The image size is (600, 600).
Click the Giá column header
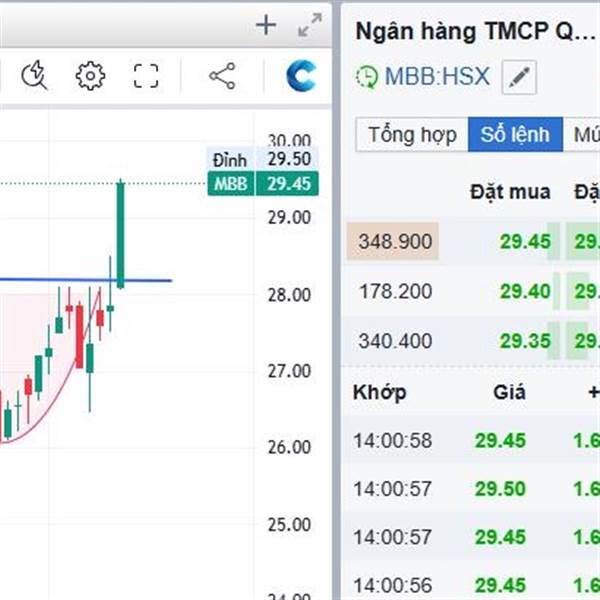coord(509,393)
